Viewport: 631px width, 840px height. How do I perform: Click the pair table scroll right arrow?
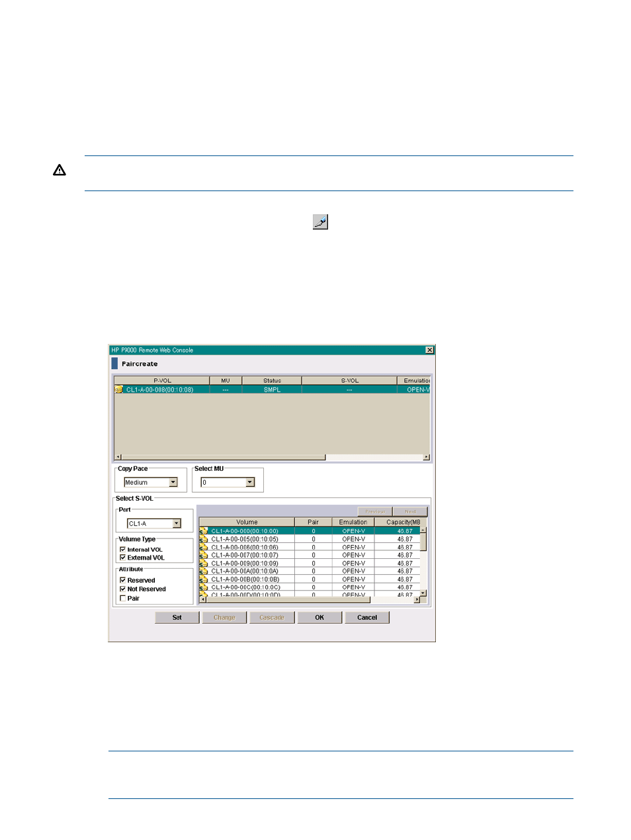[427, 457]
